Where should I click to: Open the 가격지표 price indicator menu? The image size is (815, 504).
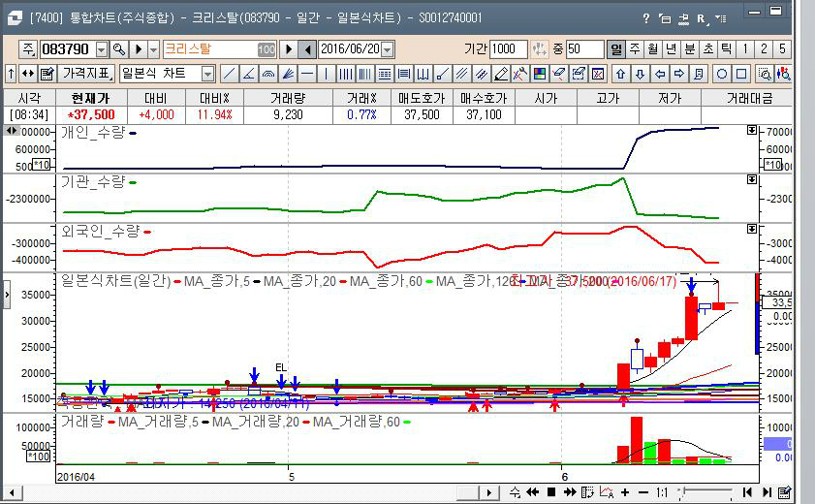point(86,74)
